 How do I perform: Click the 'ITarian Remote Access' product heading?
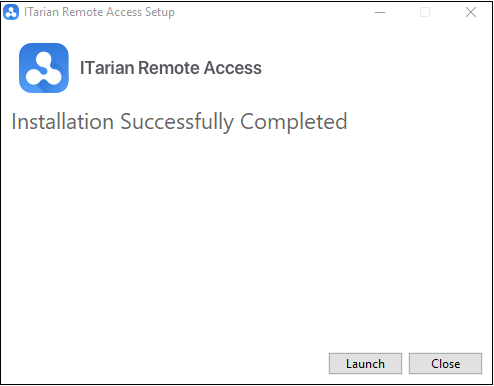pos(171,68)
